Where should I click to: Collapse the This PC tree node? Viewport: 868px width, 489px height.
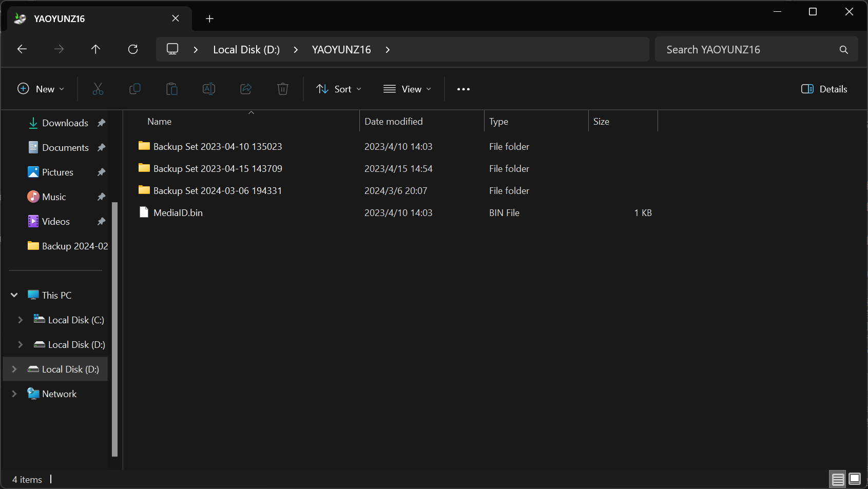(14, 296)
